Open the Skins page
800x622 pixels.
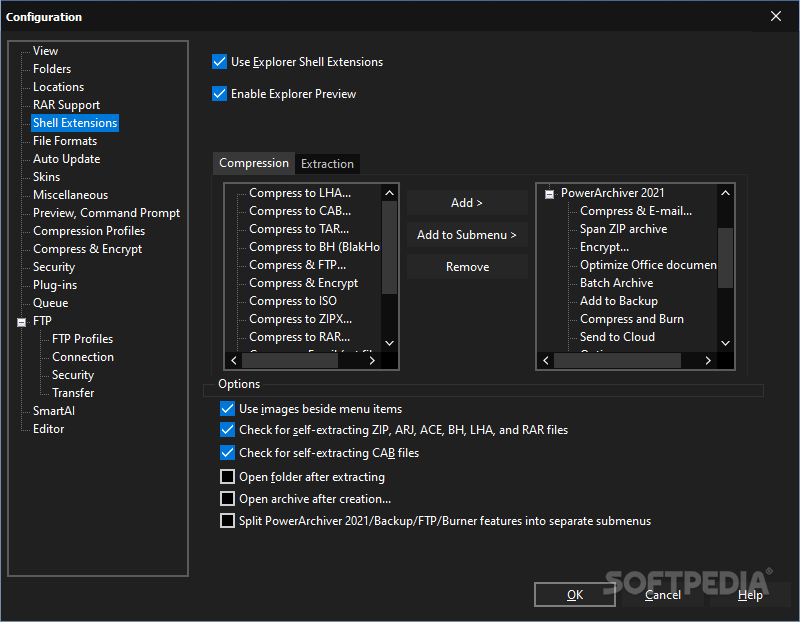click(46, 177)
